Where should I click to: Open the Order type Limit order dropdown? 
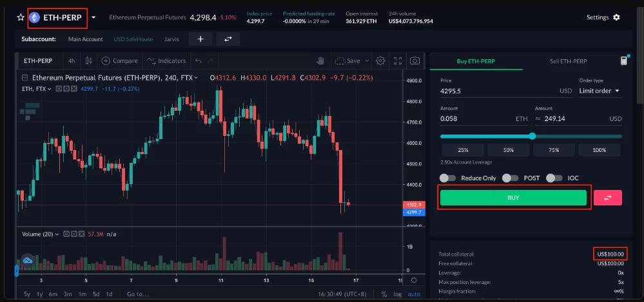point(600,91)
